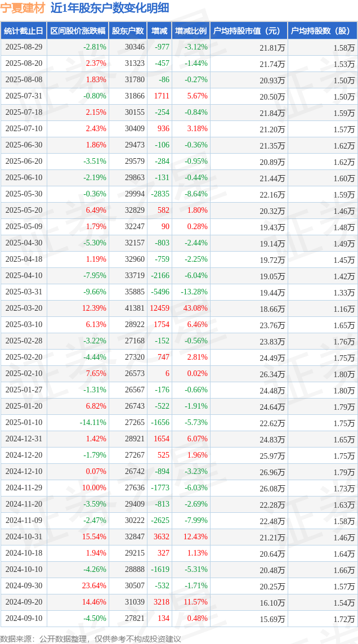This screenshot has width=358, height=644.
Task: Click the -14.11% price change cell
Action: 93,423
